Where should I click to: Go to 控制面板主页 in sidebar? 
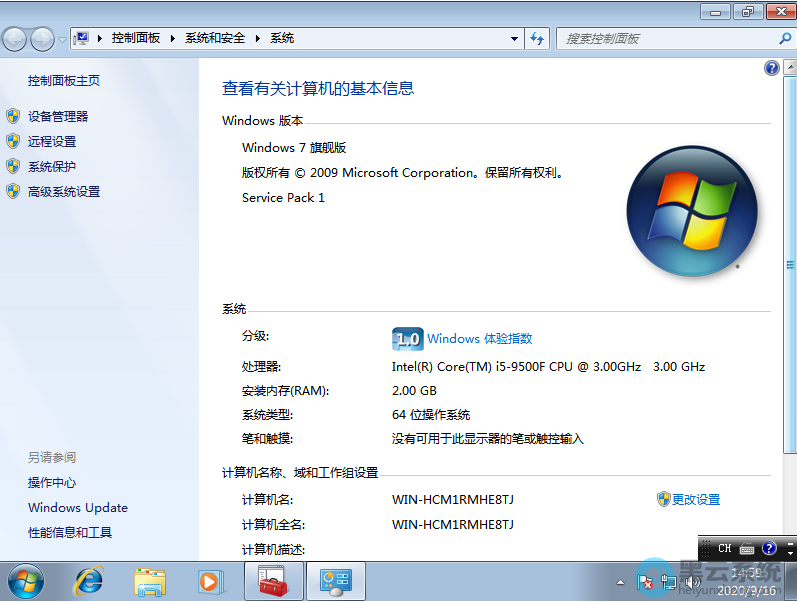pyautogui.click(x=64, y=81)
